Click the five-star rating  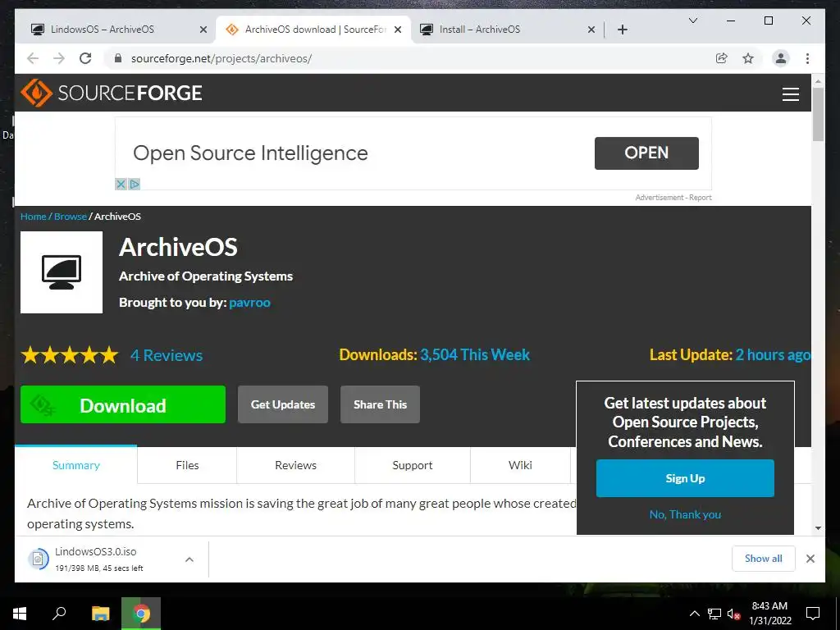[x=70, y=354]
